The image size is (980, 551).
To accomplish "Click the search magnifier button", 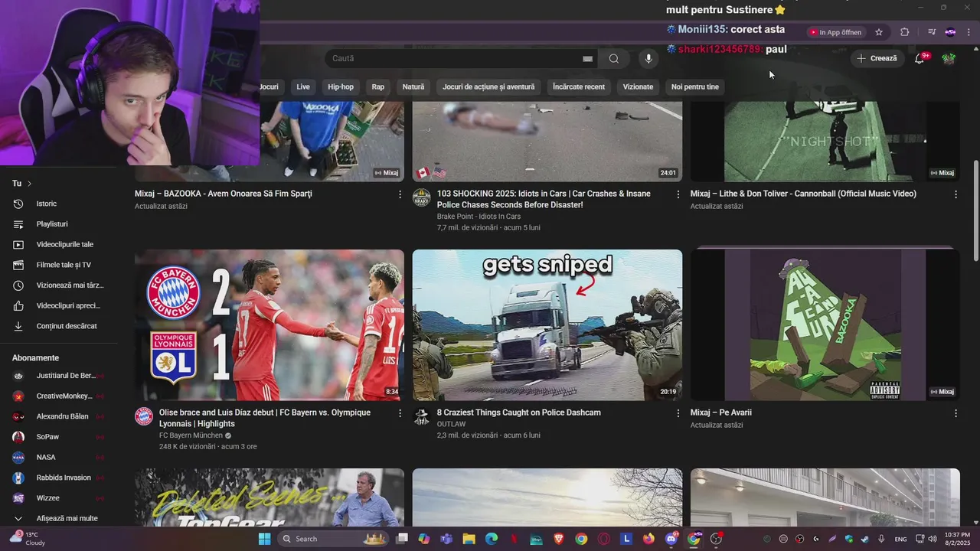I will [614, 59].
